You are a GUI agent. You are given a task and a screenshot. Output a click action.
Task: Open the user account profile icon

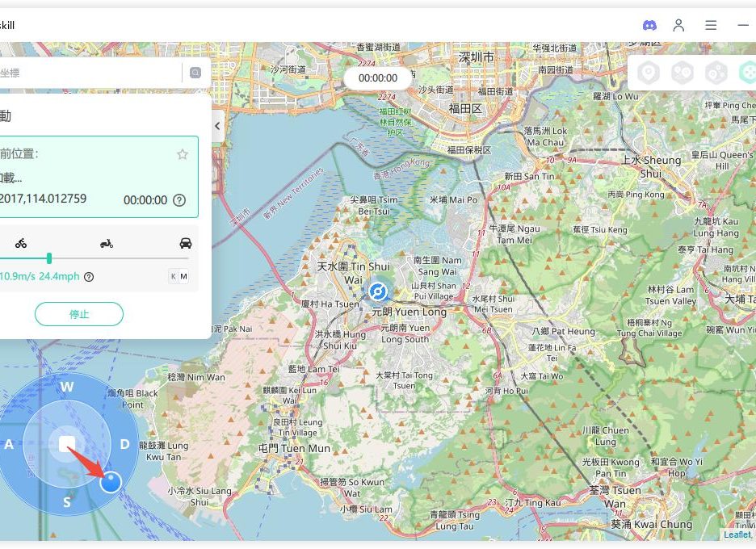point(678,25)
